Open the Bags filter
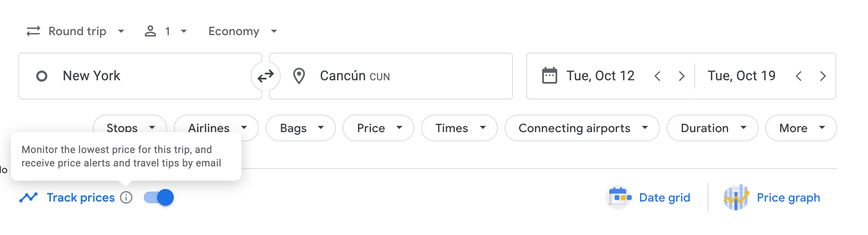 pos(301,128)
